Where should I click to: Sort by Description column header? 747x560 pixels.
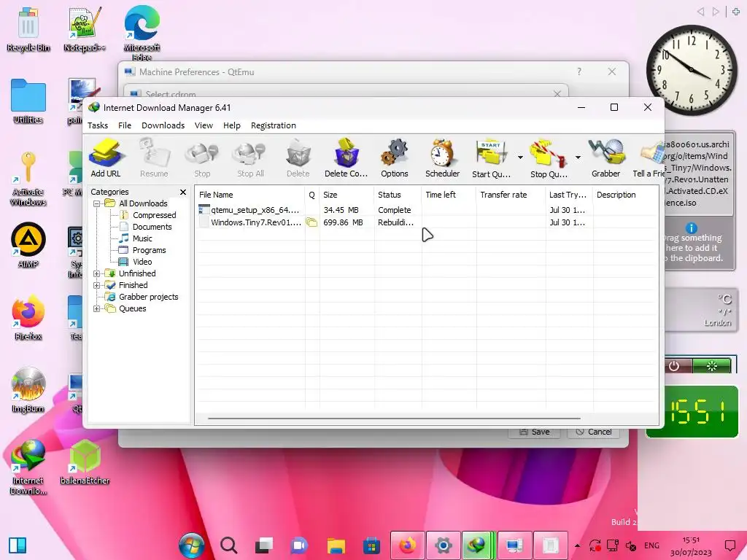tap(625, 195)
